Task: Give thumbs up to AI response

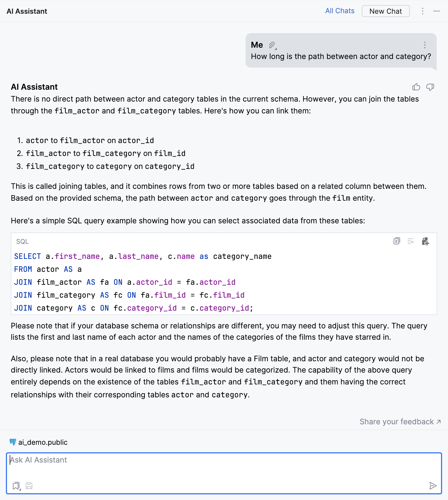Action: (416, 87)
